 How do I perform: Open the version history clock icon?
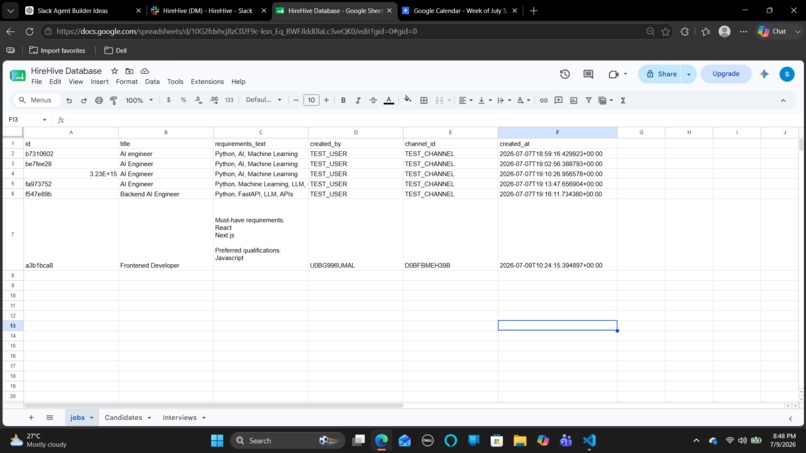565,74
